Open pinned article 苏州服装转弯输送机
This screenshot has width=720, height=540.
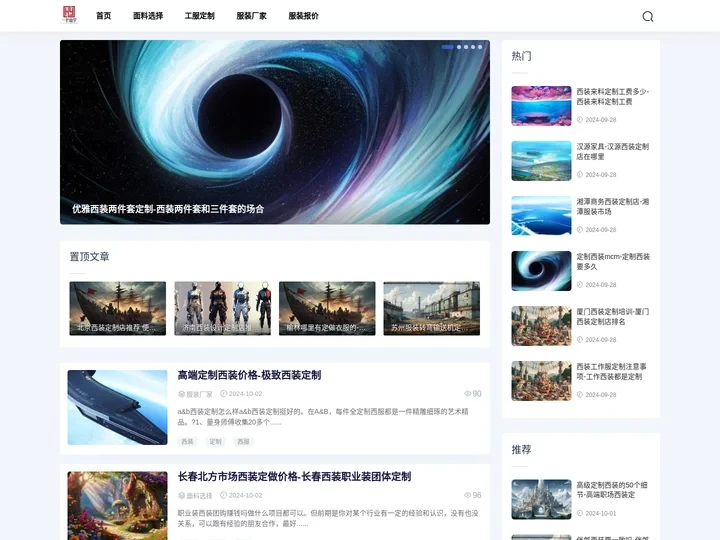tap(432, 308)
